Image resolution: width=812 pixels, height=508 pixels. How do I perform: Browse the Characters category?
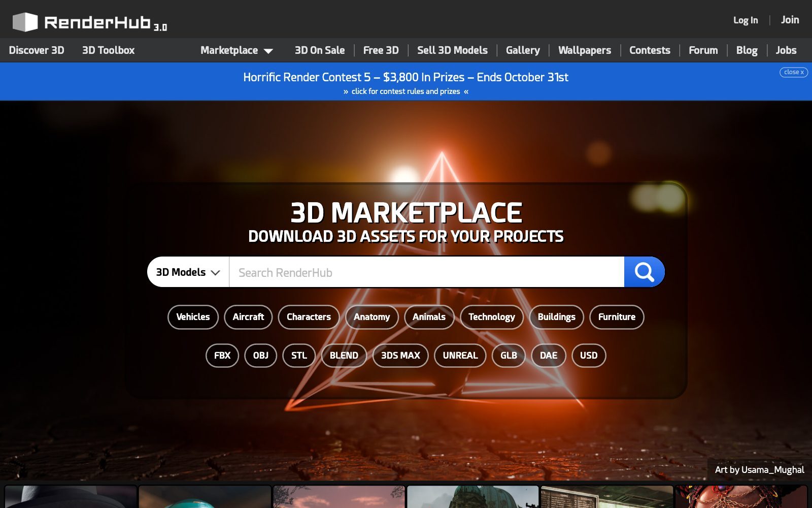point(309,317)
